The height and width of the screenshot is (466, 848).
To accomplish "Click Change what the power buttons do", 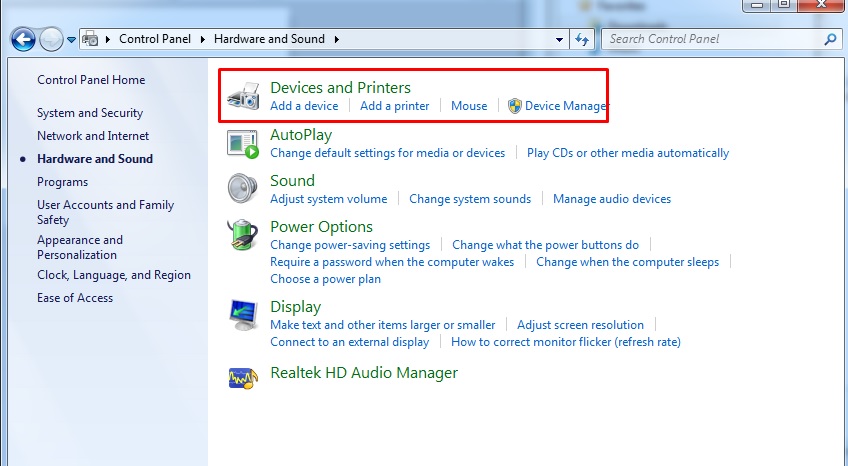I will tap(545, 245).
